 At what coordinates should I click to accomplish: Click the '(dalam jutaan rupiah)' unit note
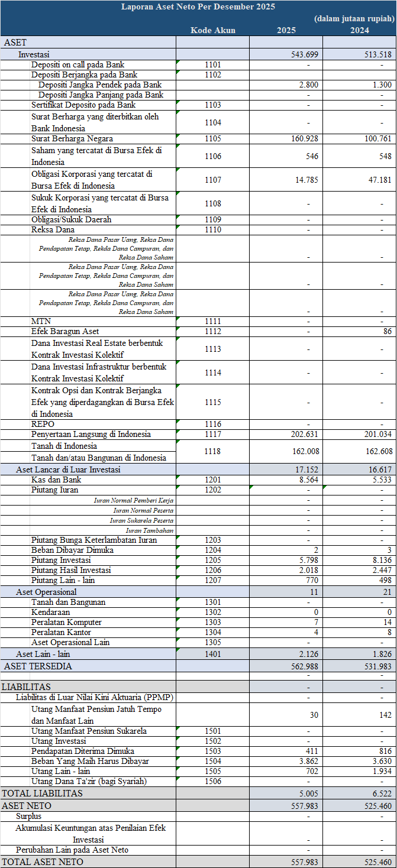(355, 18)
